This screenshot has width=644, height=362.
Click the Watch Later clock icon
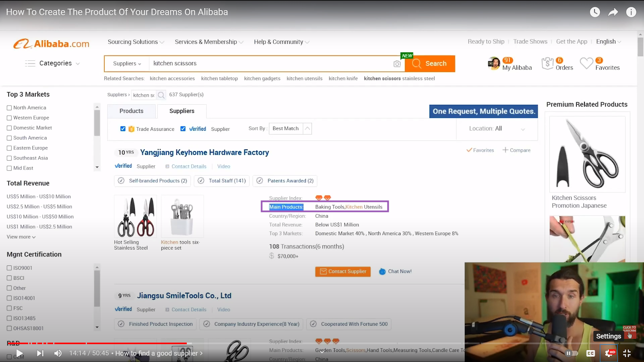[x=595, y=12]
